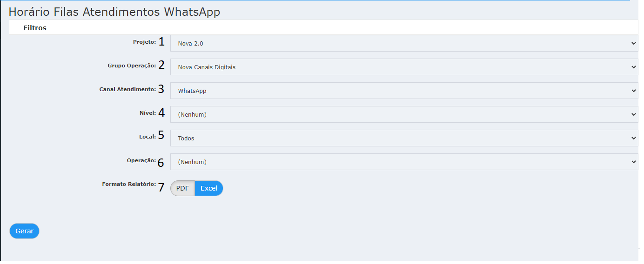Click the Operação label

coord(141,160)
